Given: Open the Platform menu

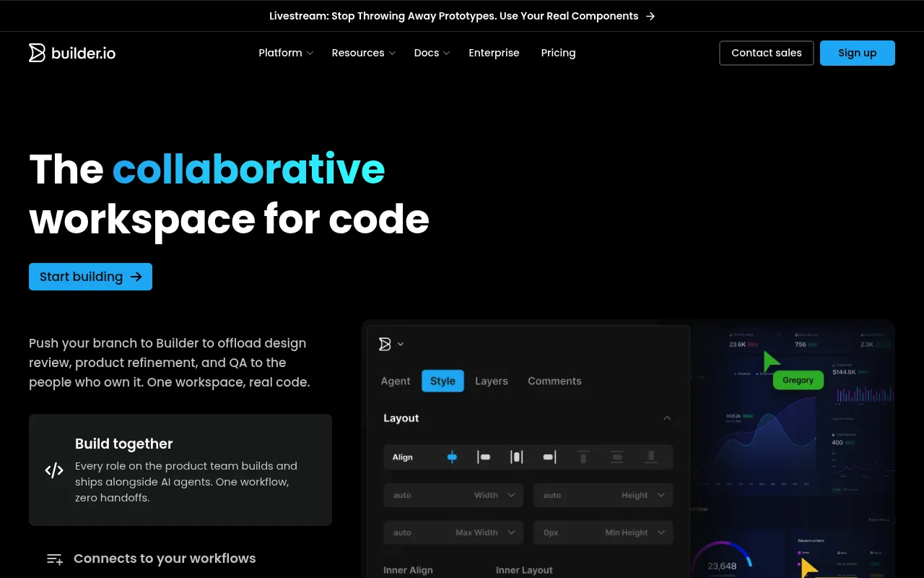Looking at the screenshot, I should pos(286,53).
